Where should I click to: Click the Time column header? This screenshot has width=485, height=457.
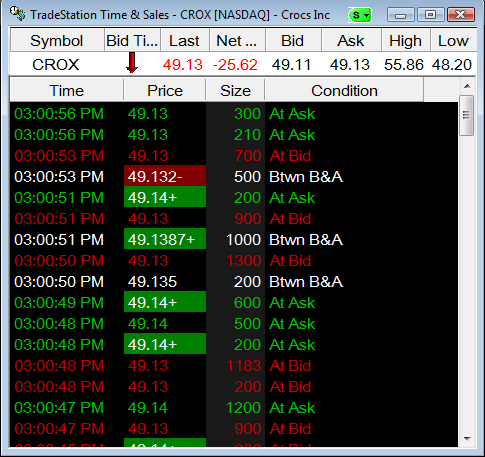tap(66, 90)
